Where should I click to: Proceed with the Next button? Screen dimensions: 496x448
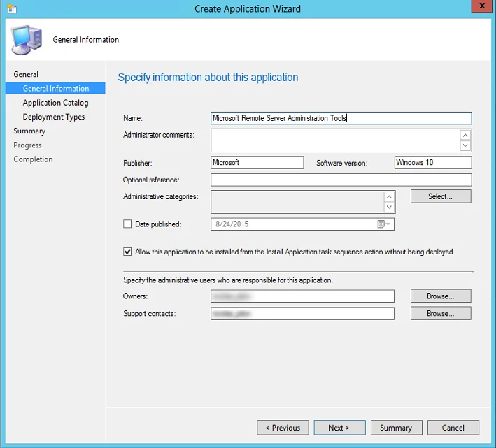click(x=339, y=428)
